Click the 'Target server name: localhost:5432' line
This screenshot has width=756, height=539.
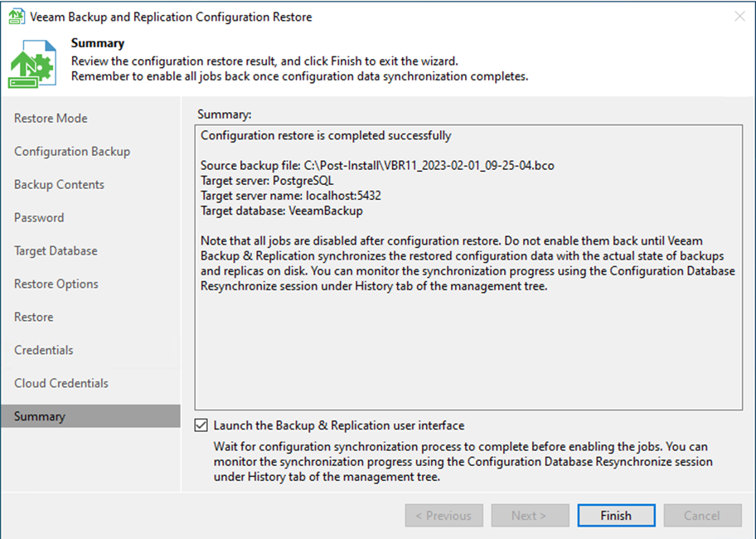(x=291, y=195)
